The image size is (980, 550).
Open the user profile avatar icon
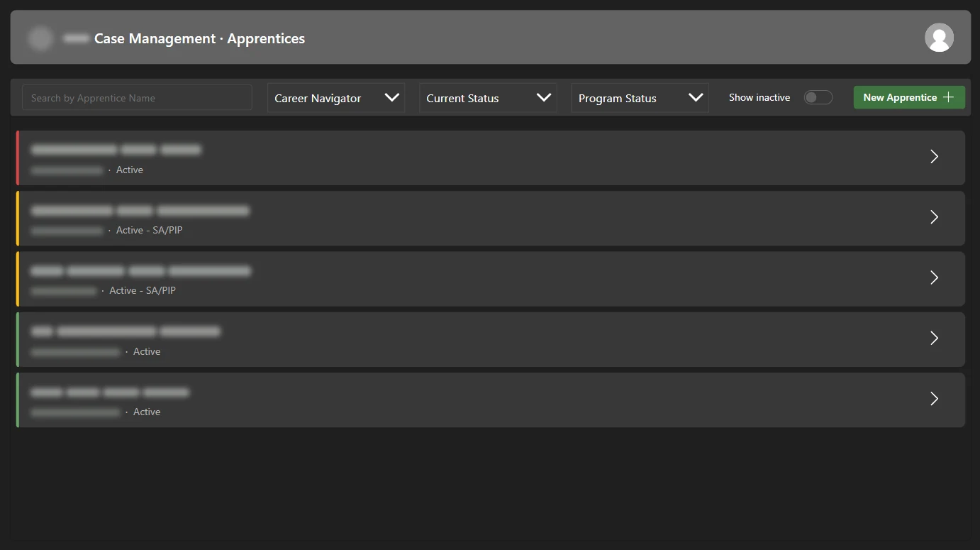(939, 38)
